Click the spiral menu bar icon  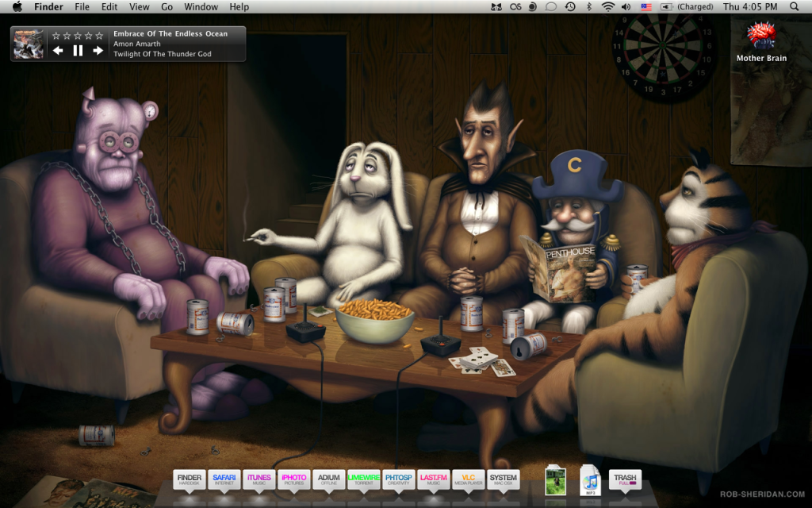click(x=533, y=6)
